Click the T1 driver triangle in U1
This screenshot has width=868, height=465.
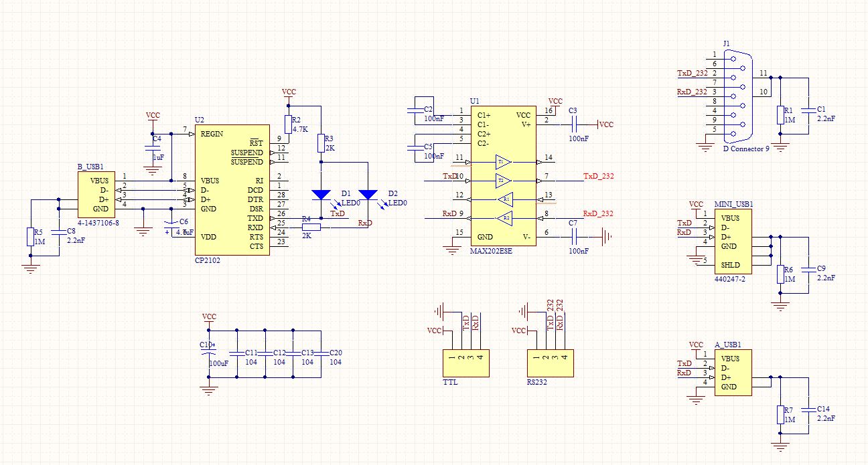[503, 162]
